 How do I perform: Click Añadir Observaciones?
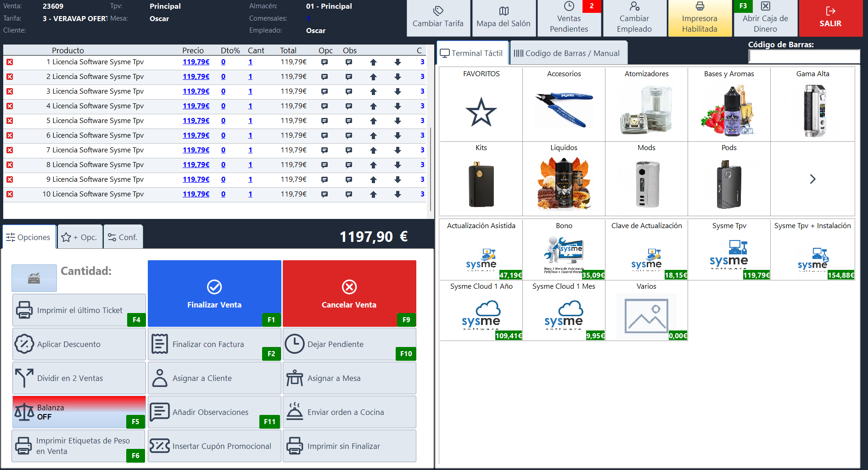[214, 412]
